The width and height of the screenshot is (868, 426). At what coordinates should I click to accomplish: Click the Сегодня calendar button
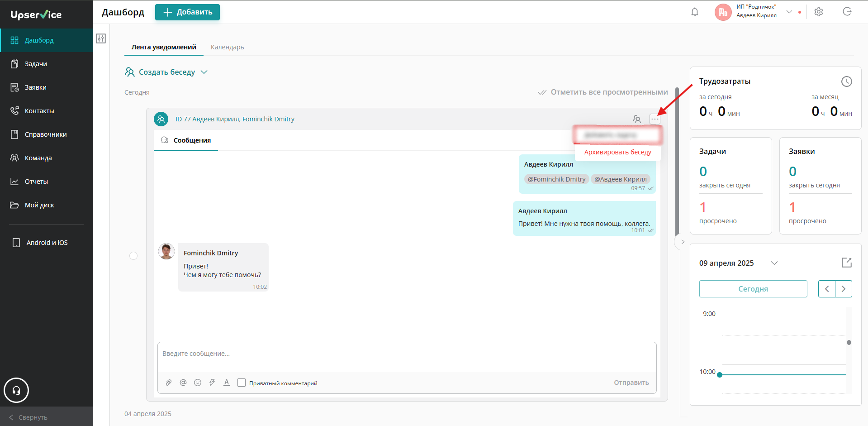(x=753, y=289)
